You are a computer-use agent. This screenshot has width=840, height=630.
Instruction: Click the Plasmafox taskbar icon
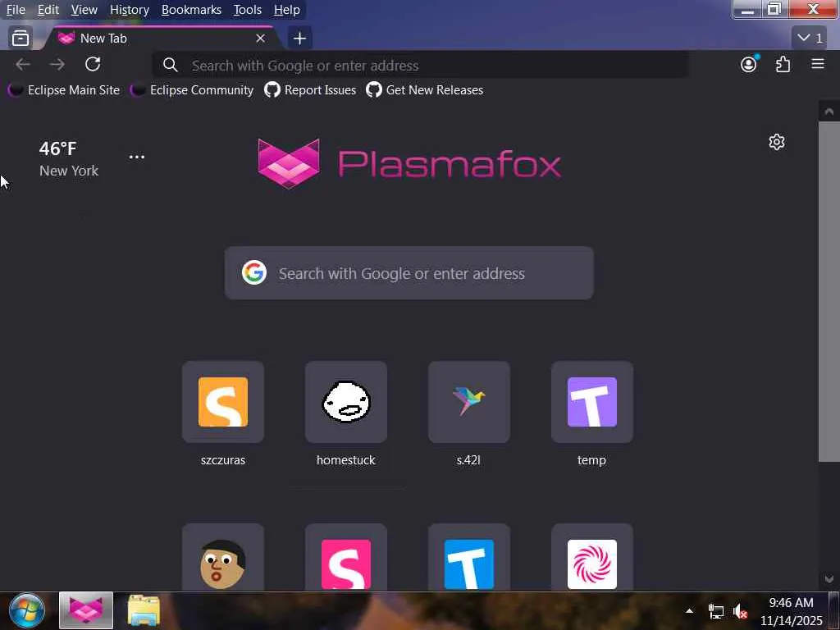coord(85,610)
